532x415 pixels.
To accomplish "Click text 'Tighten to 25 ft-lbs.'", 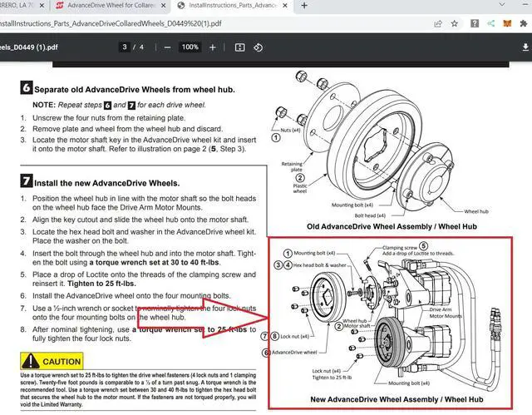I will (101, 284).
